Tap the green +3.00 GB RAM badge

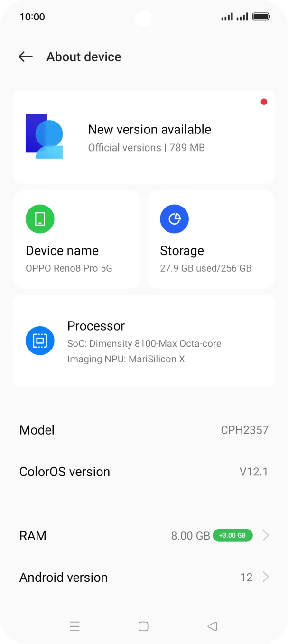pyautogui.click(x=232, y=535)
